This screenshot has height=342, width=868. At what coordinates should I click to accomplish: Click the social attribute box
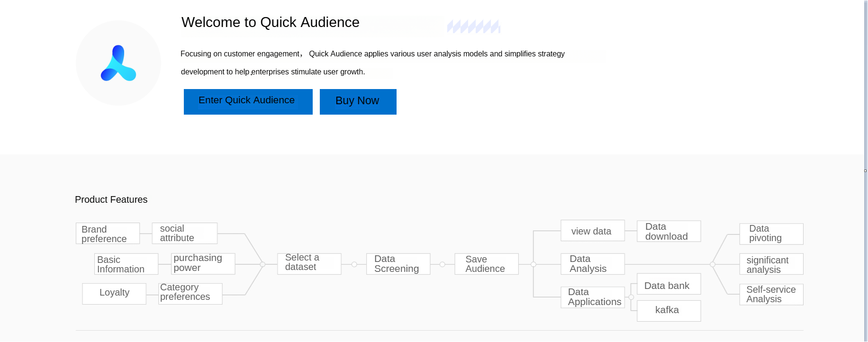coord(184,233)
